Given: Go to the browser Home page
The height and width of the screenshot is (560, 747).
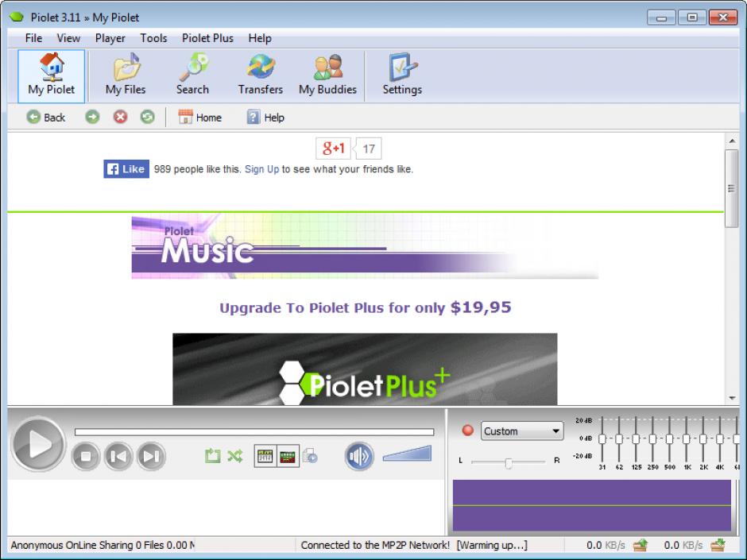Looking at the screenshot, I should [x=199, y=117].
